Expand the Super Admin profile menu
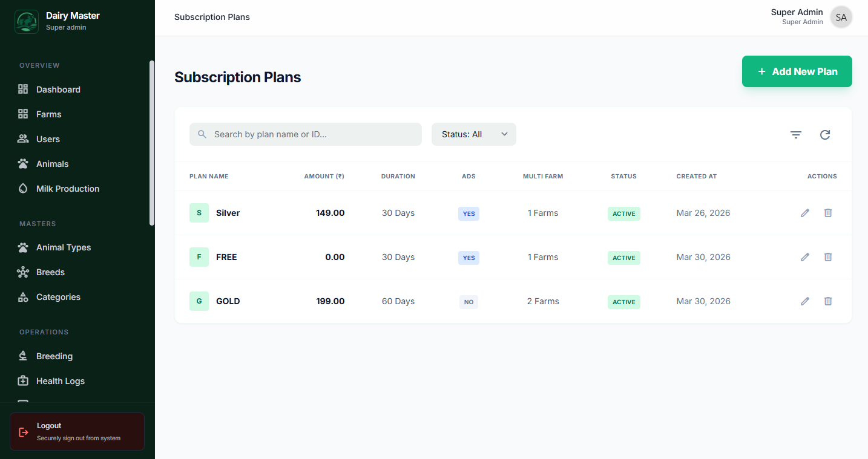Image resolution: width=868 pixels, height=459 pixels. click(x=841, y=17)
